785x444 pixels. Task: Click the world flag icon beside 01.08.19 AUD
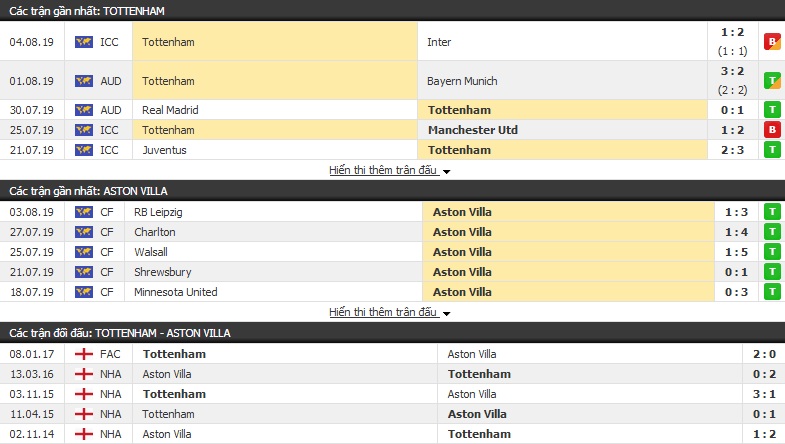coord(84,81)
